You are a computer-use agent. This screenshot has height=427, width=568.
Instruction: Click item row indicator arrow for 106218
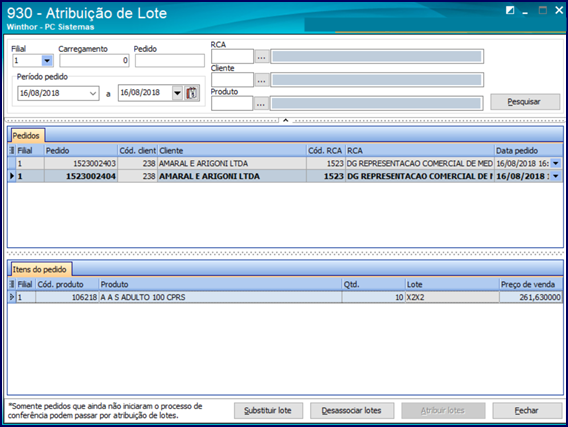pos(12,297)
